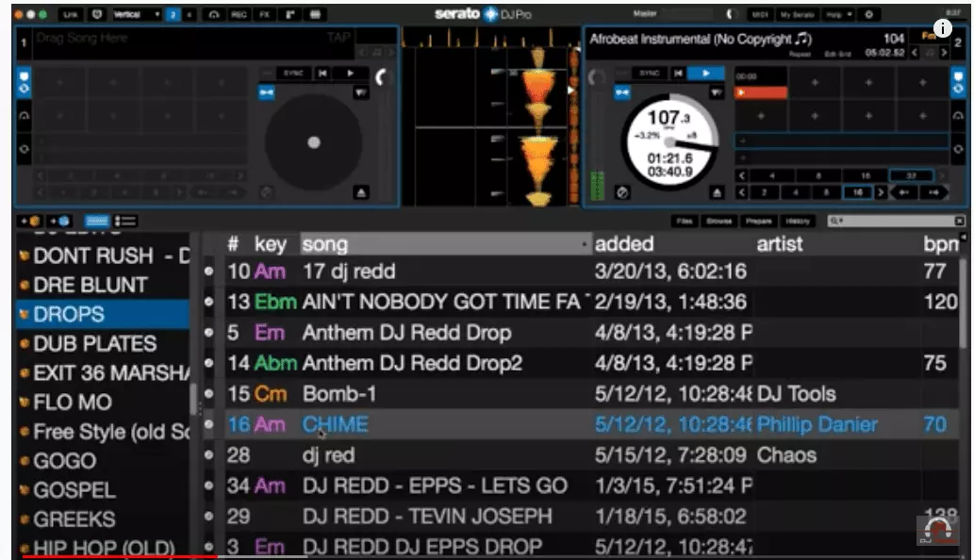Open the History tab
The image size is (974, 560).
point(799,221)
